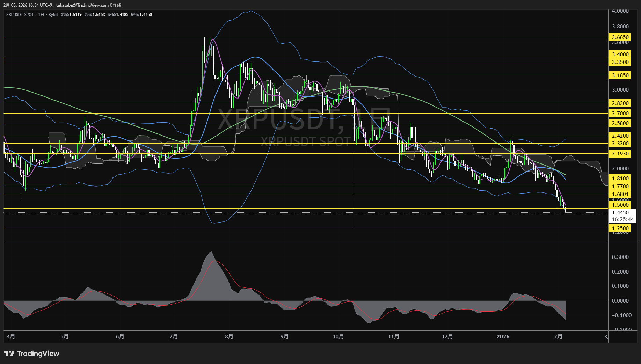This screenshot has height=364, width=641.
Task: Click the 0.0000 level on indicator scale
Action: (620, 301)
